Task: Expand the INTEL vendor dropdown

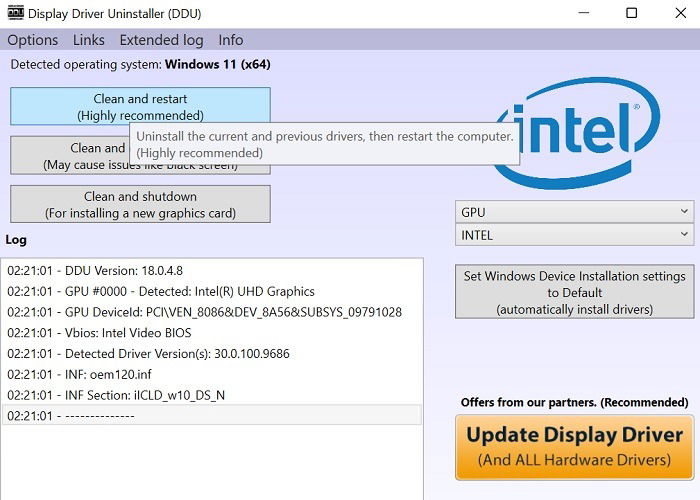Action: point(575,235)
